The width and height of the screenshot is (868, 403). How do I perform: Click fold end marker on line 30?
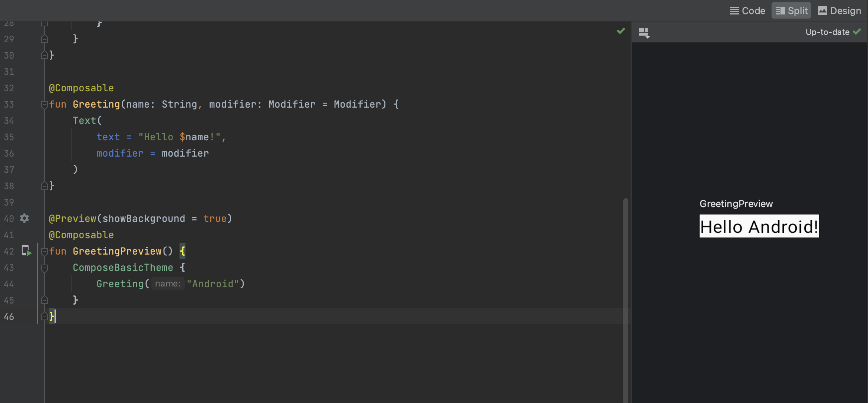(44, 55)
